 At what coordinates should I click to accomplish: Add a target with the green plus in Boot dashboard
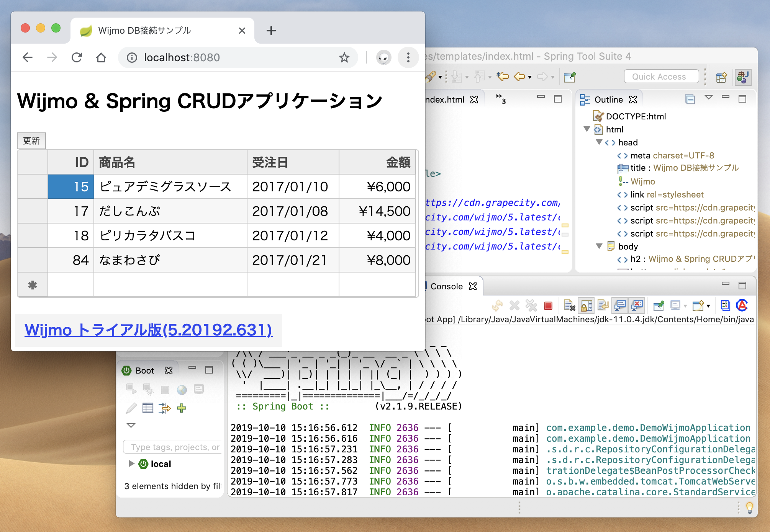click(x=182, y=408)
